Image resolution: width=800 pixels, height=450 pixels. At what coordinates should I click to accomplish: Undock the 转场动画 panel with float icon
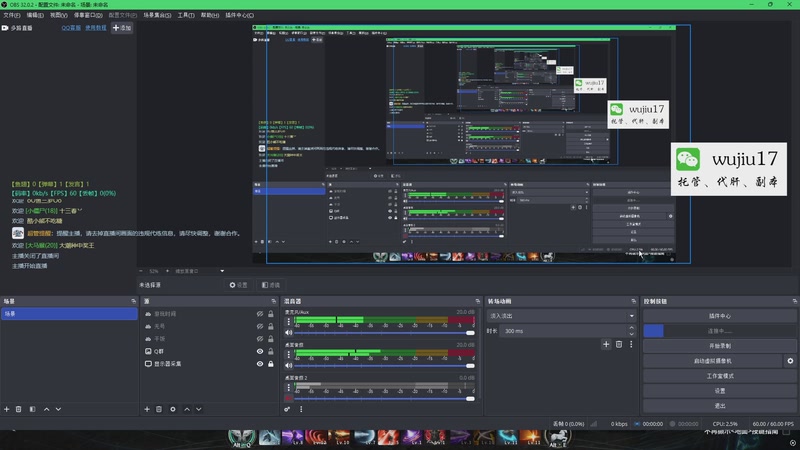[634, 302]
